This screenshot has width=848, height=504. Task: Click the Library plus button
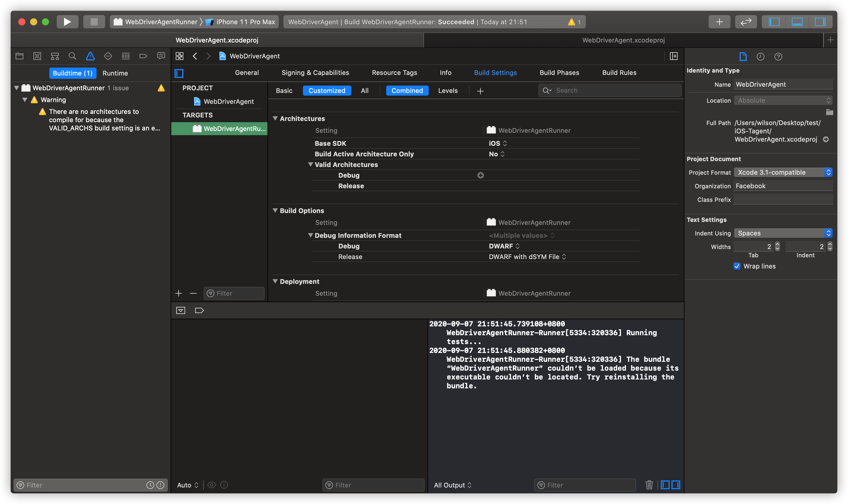[x=719, y=22]
